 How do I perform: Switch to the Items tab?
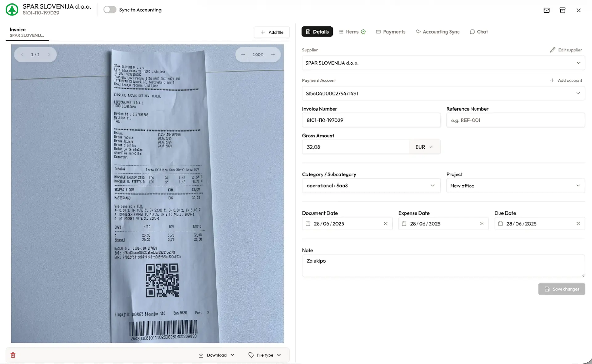click(352, 31)
